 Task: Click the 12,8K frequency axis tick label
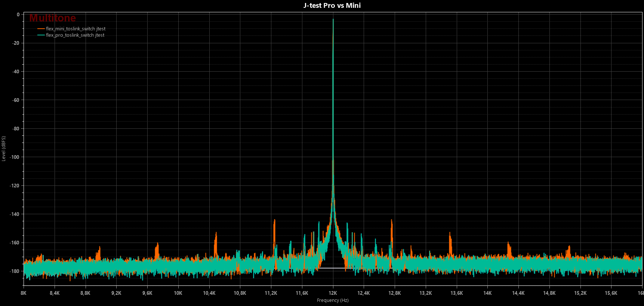click(395, 293)
